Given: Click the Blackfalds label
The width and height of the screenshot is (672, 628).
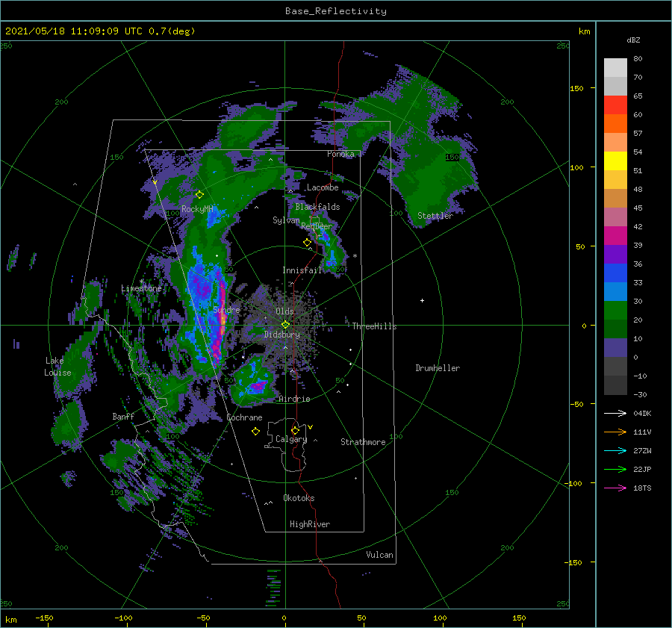Looking at the screenshot, I should click(x=317, y=207).
